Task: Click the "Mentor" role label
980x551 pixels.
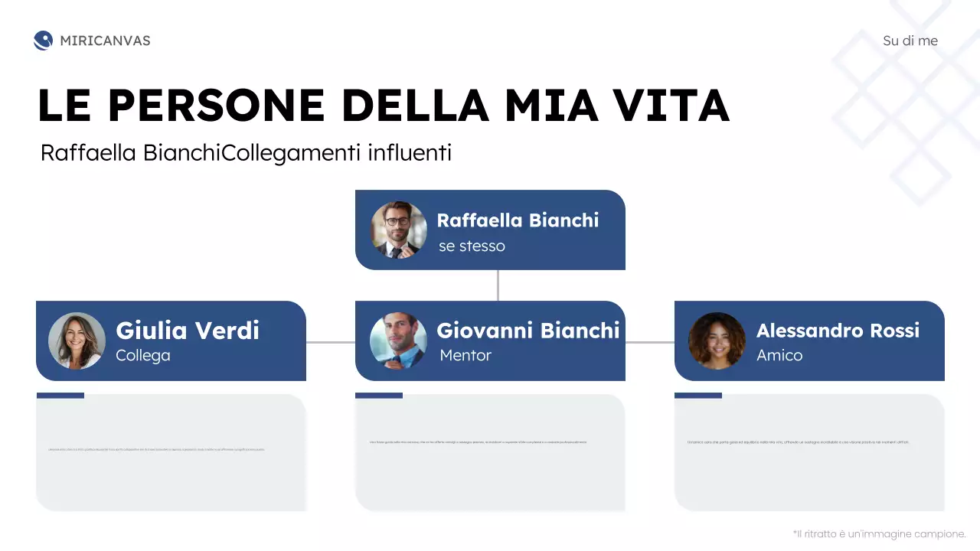Action: tap(465, 356)
